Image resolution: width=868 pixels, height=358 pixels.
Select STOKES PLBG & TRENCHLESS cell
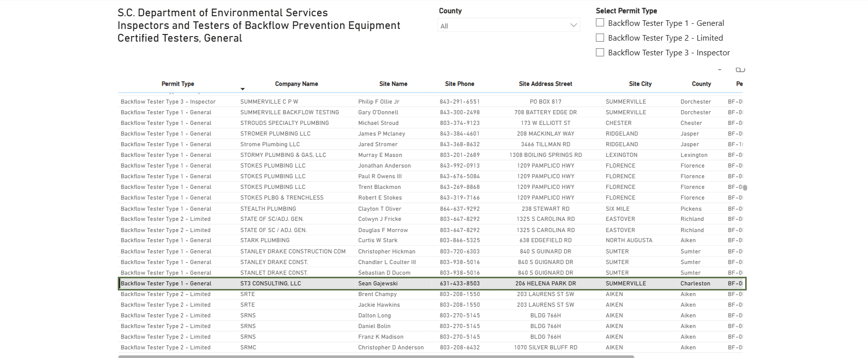[x=282, y=198]
